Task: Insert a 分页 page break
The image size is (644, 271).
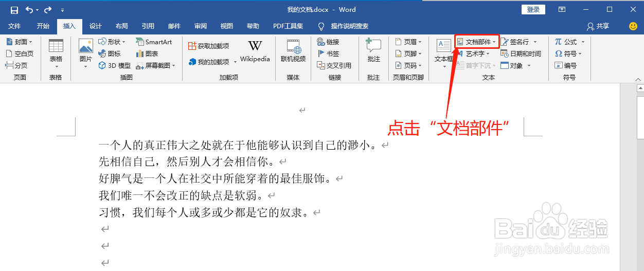Action: (x=16, y=65)
